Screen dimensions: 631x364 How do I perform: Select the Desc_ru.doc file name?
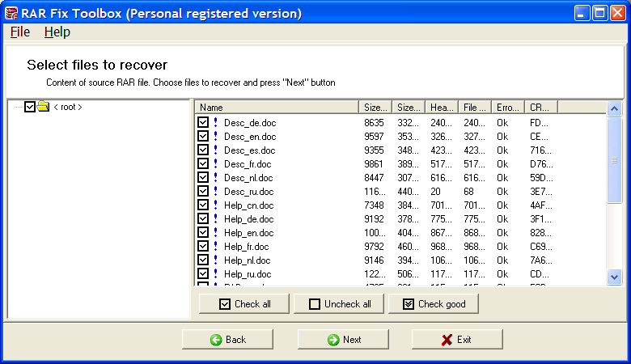click(x=248, y=192)
